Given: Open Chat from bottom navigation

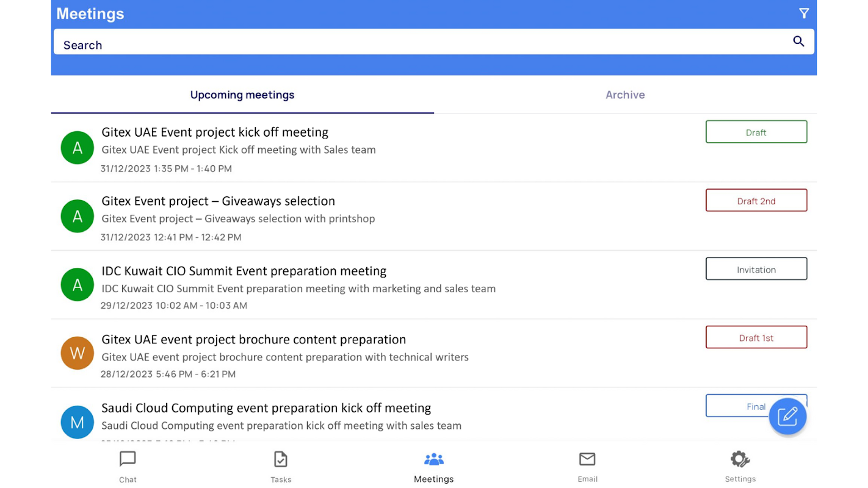Looking at the screenshot, I should (128, 467).
